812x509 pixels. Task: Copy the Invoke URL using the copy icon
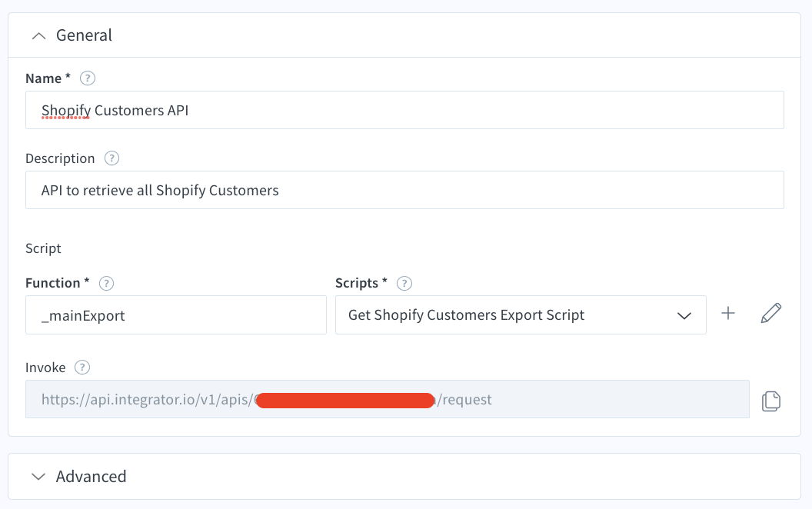tap(771, 400)
